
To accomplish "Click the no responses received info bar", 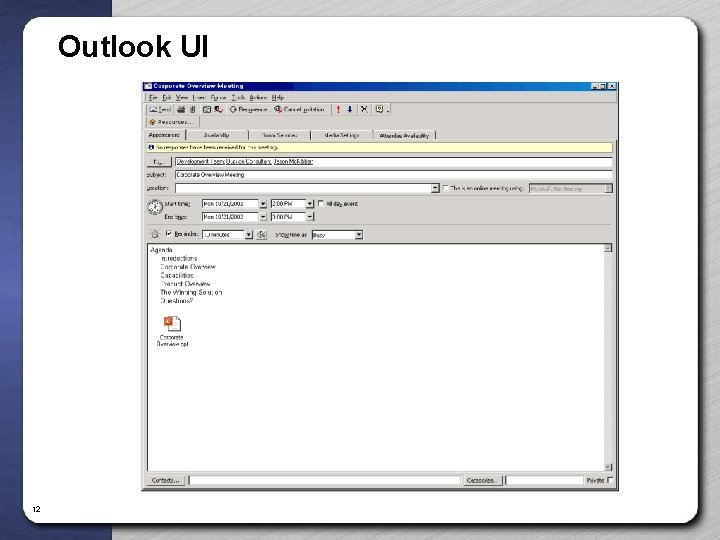I will pyautogui.click(x=380, y=147).
